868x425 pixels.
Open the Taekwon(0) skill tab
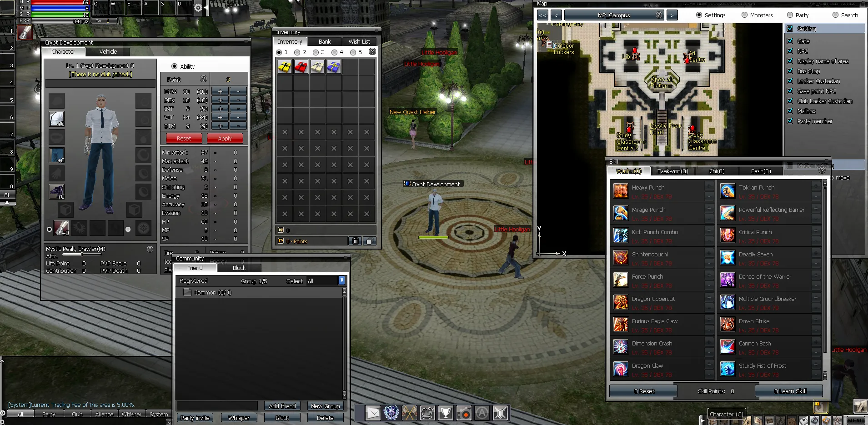672,171
